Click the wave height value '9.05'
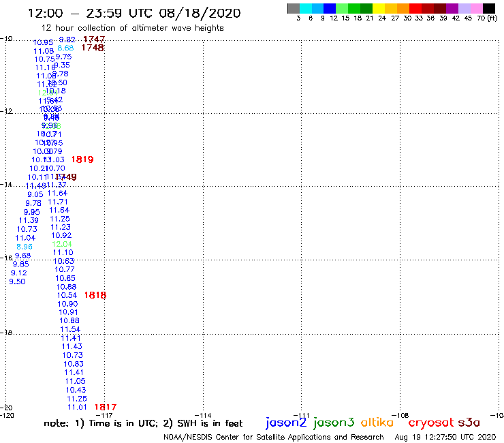504x443 pixels. click(35, 194)
